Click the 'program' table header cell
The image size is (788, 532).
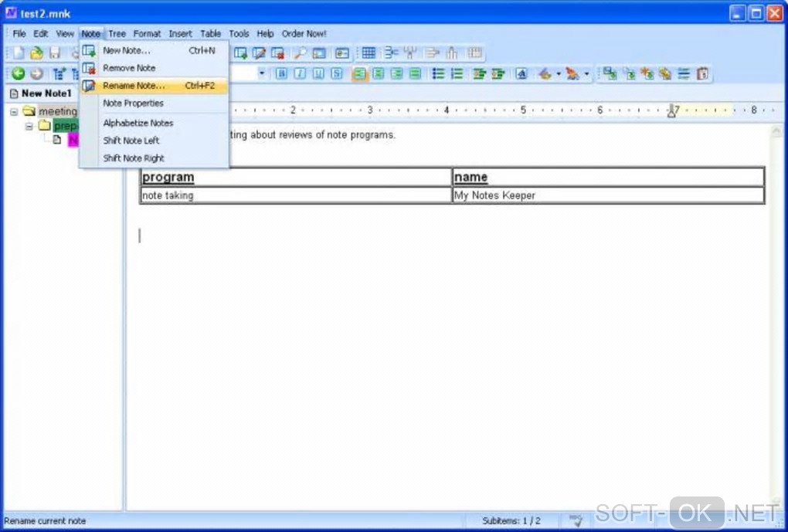coord(296,177)
